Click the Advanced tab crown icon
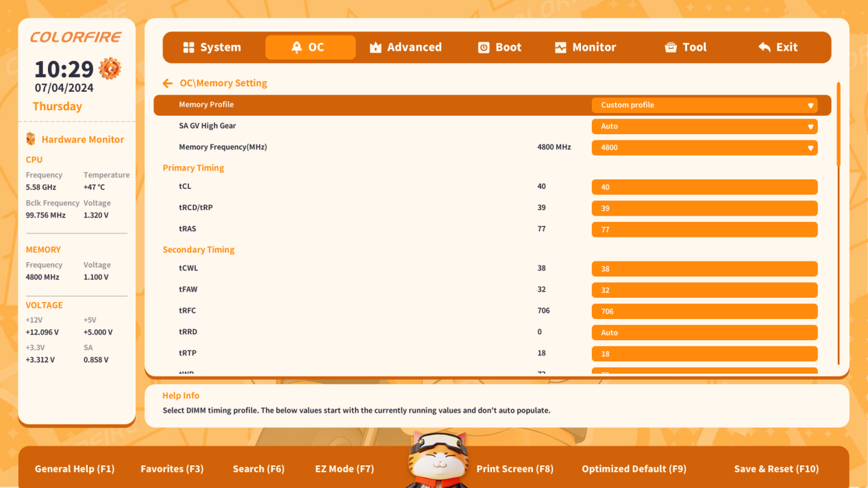 (375, 47)
